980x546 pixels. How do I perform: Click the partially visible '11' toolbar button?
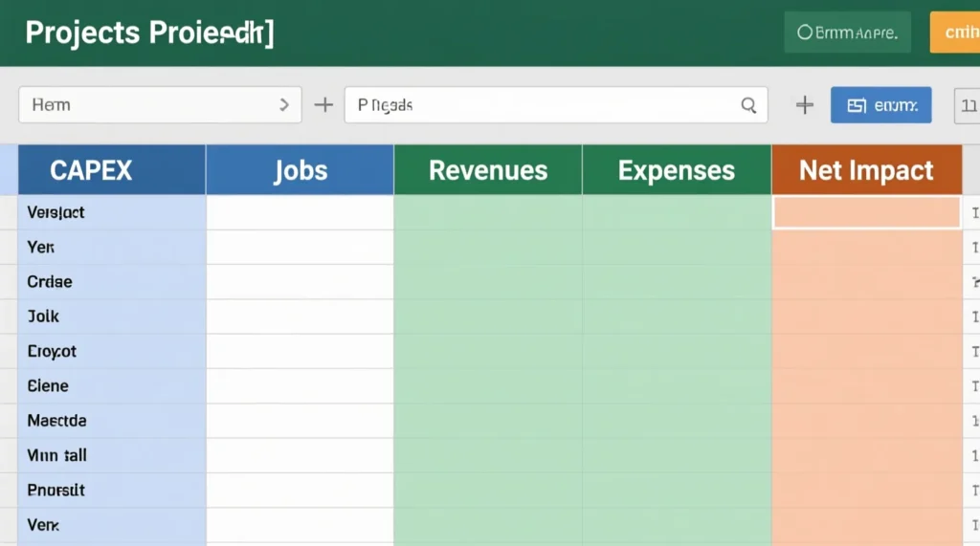[968, 105]
